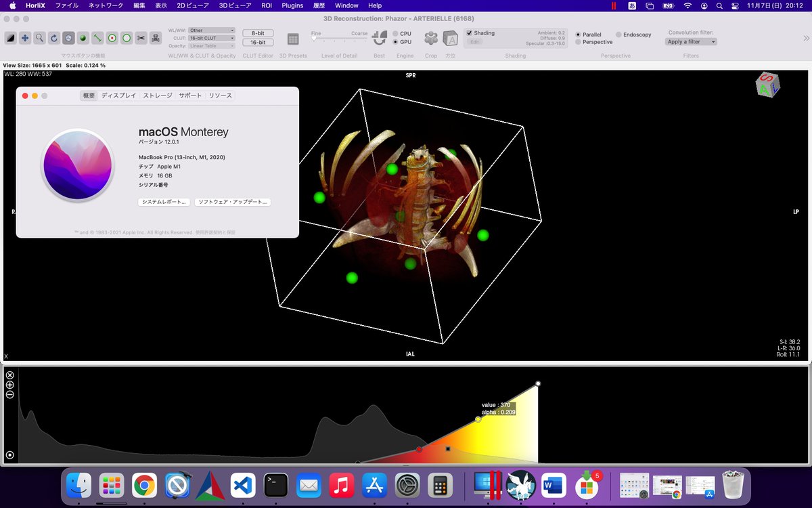Click the Shading Edit button

pos(474,42)
